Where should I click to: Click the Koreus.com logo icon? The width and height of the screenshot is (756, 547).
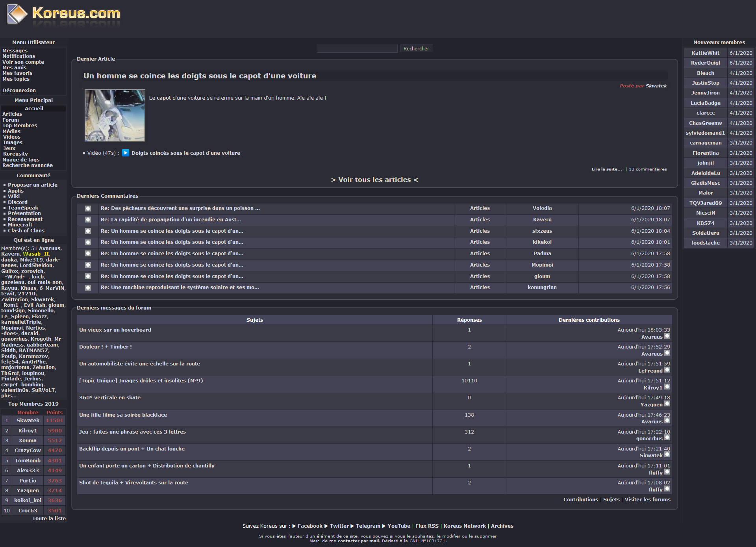point(17,14)
